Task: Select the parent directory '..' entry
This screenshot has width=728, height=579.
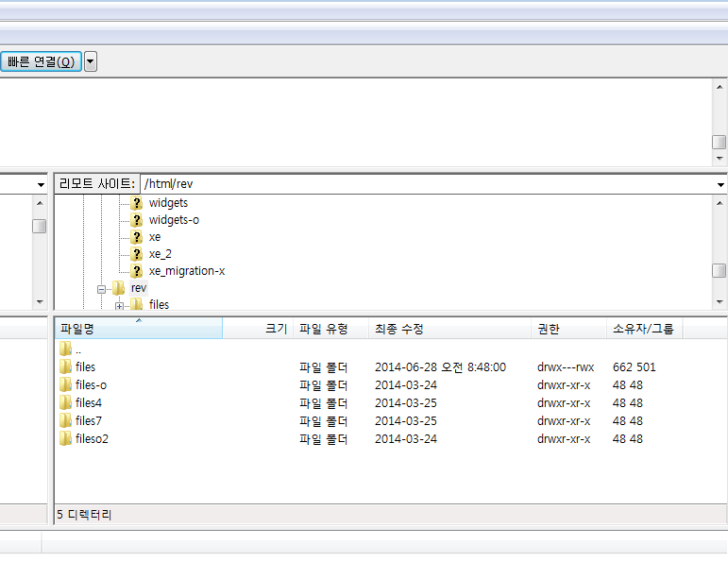Action: 78,349
